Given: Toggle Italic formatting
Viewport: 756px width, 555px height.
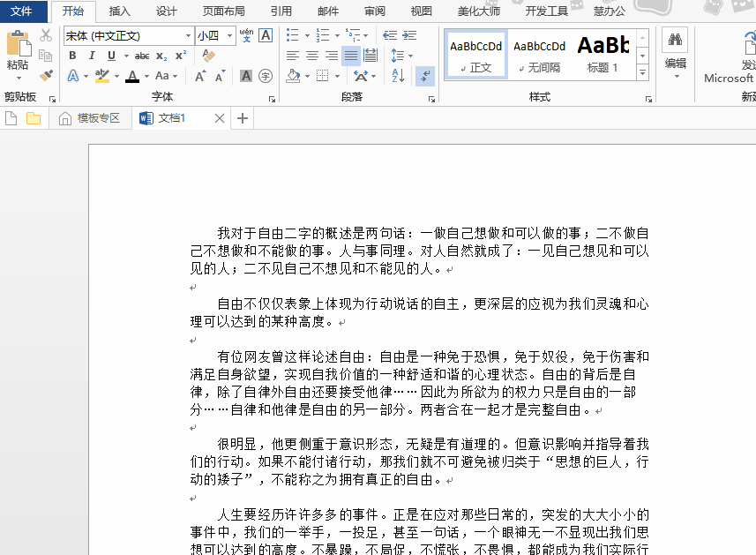Looking at the screenshot, I should point(92,56).
